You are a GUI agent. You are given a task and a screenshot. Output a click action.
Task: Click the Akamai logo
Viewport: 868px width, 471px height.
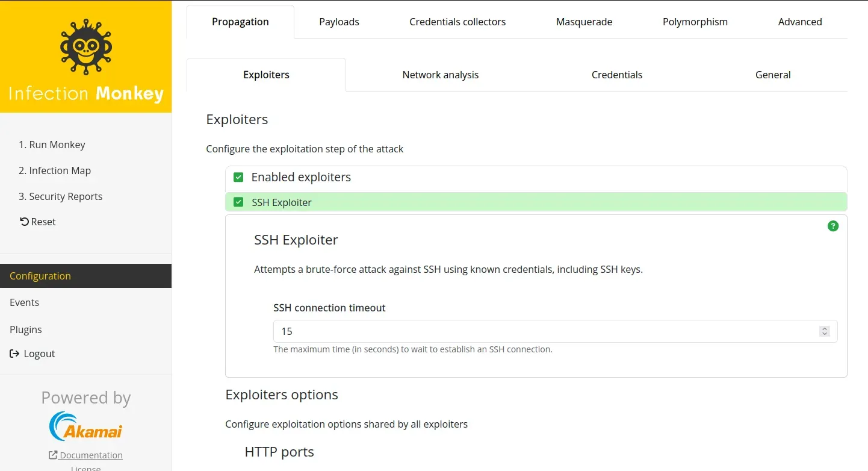tap(85, 426)
